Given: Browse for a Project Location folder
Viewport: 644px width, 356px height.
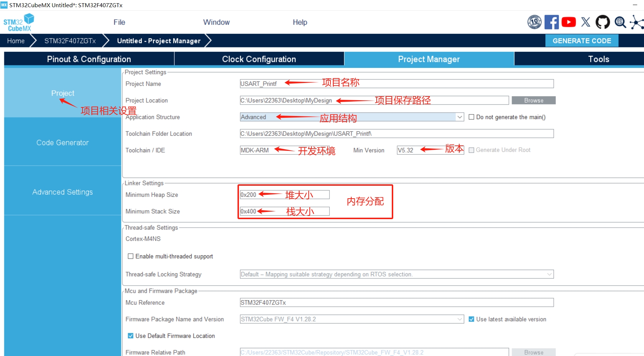Looking at the screenshot, I should point(533,100).
